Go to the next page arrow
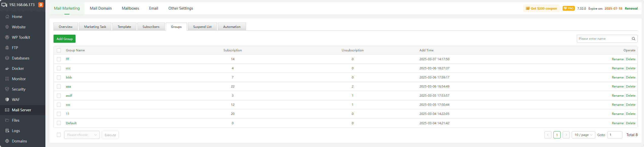Image resolution: width=644 pixels, height=147 pixels. (x=566, y=135)
